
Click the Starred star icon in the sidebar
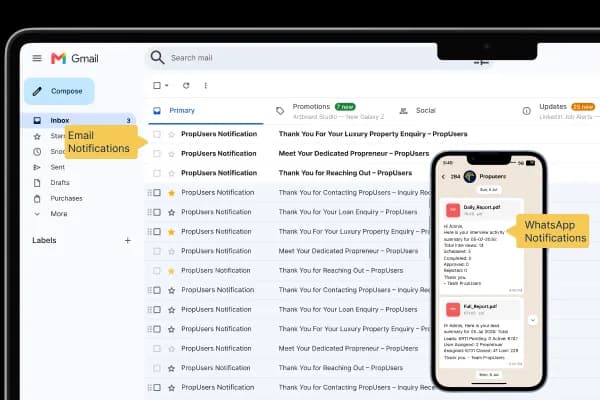point(37,136)
